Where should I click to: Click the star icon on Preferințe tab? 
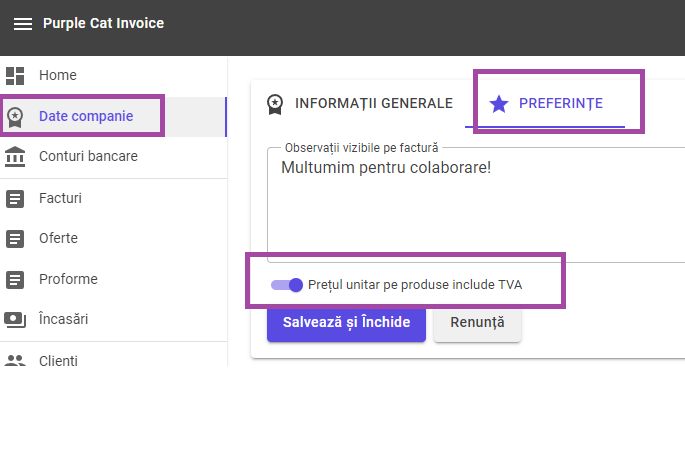(x=499, y=104)
